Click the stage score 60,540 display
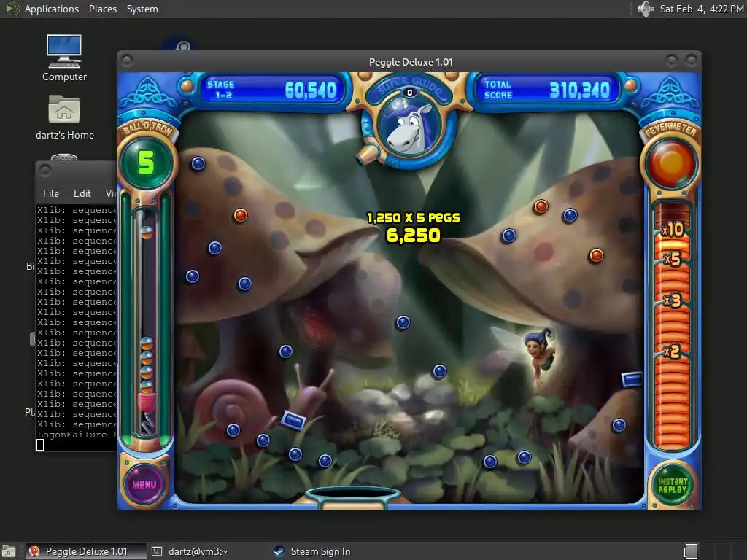This screenshot has height=560, width=747. (x=310, y=90)
